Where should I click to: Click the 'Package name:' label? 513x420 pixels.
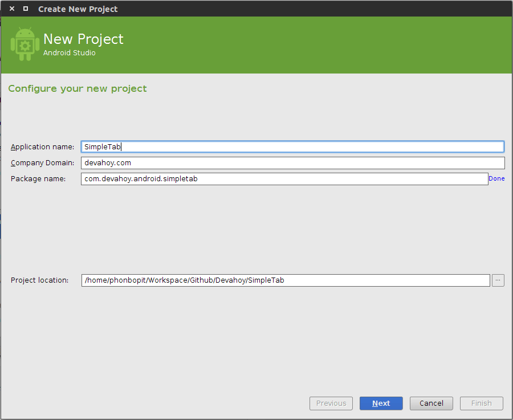point(38,179)
